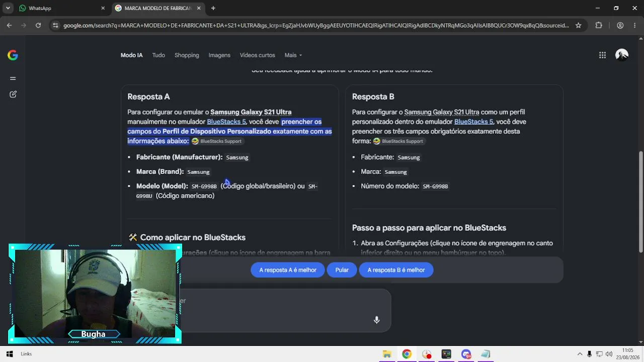Select the MARCA MODELO DE FABRICANTE tab
This screenshot has height=362, width=644.
pyautogui.click(x=157, y=8)
